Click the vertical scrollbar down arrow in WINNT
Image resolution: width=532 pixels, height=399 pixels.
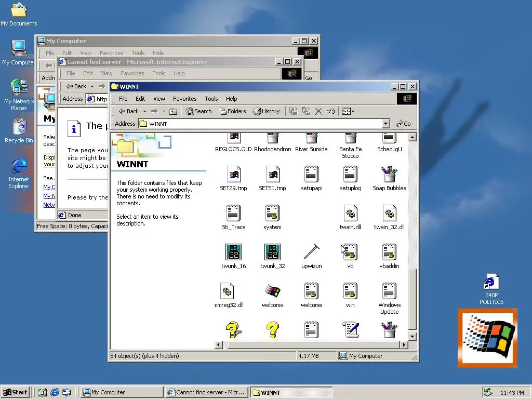(x=412, y=337)
